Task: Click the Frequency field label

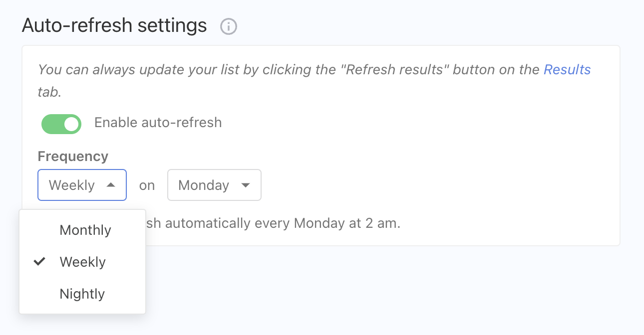Action: tap(73, 157)
